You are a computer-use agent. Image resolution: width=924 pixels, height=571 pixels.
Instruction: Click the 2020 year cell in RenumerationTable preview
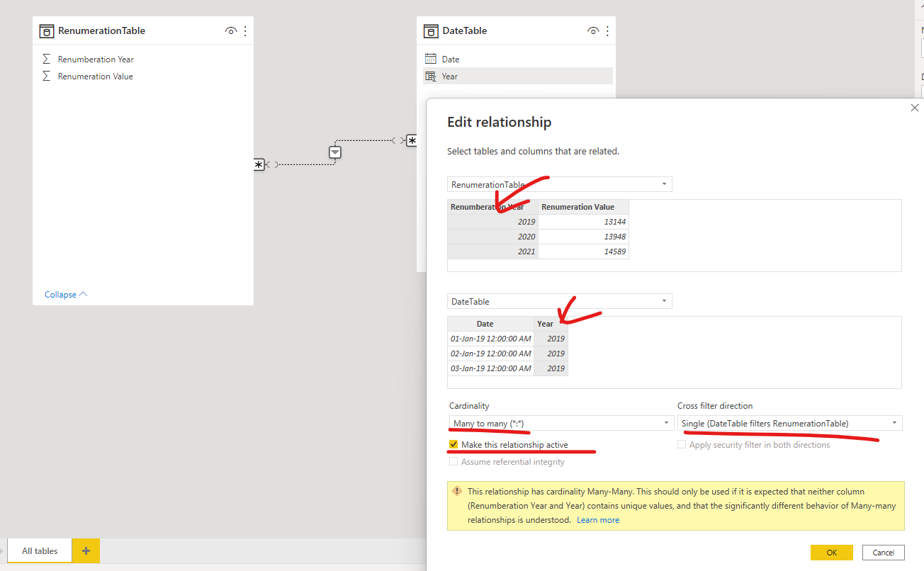(493, 237)
